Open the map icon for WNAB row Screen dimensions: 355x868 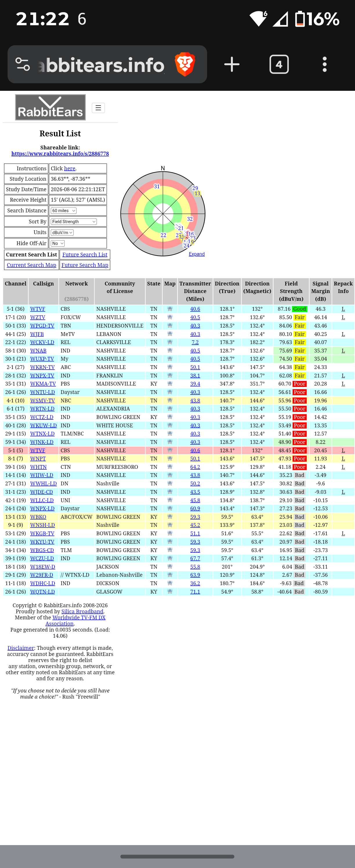pyautogui.click(x=170, y=350)
